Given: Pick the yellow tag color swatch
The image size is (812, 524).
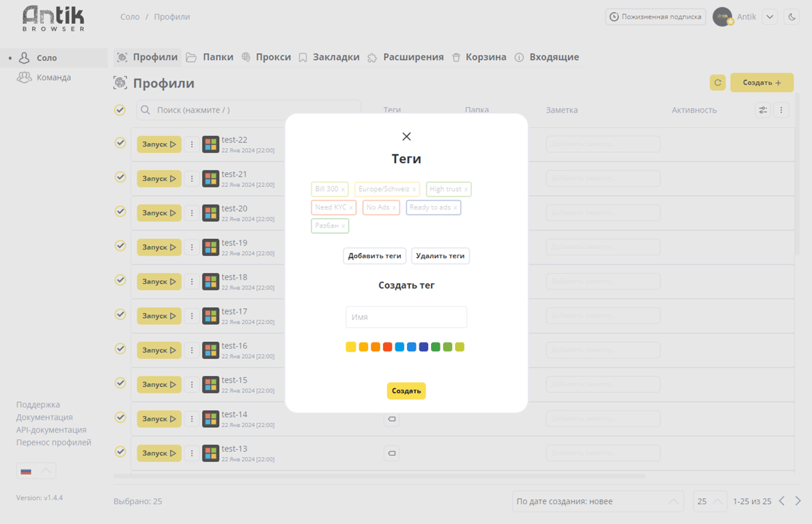Looking at the screenshot, I should (351, 347).
